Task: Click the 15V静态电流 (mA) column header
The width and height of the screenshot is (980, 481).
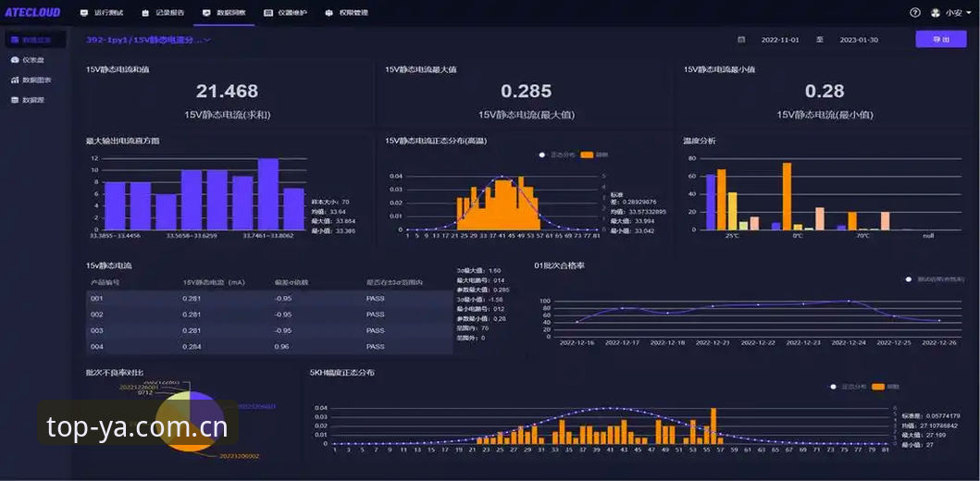Action: click(x=214, y=282)
